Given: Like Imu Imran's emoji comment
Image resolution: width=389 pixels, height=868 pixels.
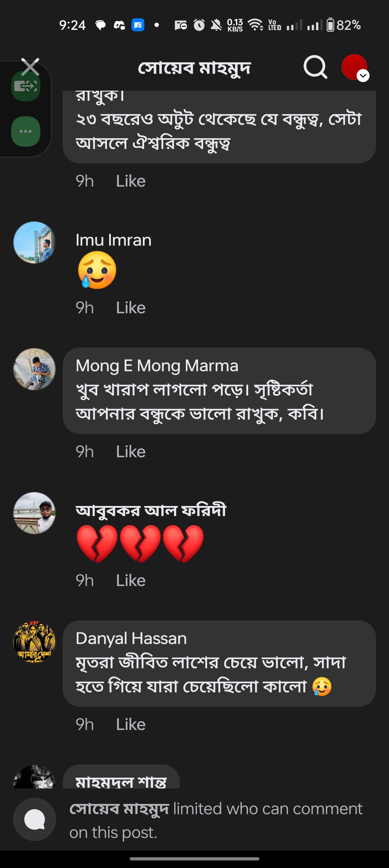Looking at the screenshot, I should click(x=131, y=308).
